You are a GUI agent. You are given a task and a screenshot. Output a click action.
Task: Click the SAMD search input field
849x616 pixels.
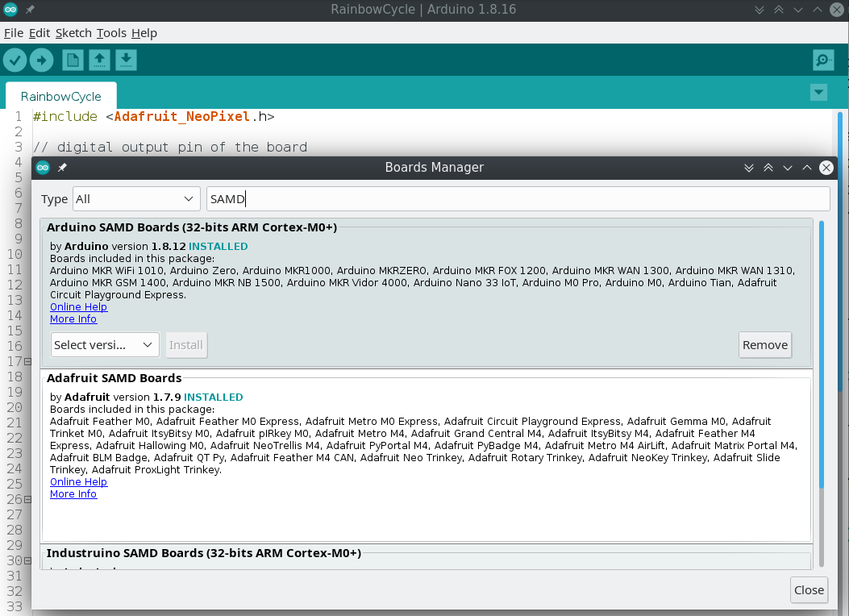click(518, 198)
